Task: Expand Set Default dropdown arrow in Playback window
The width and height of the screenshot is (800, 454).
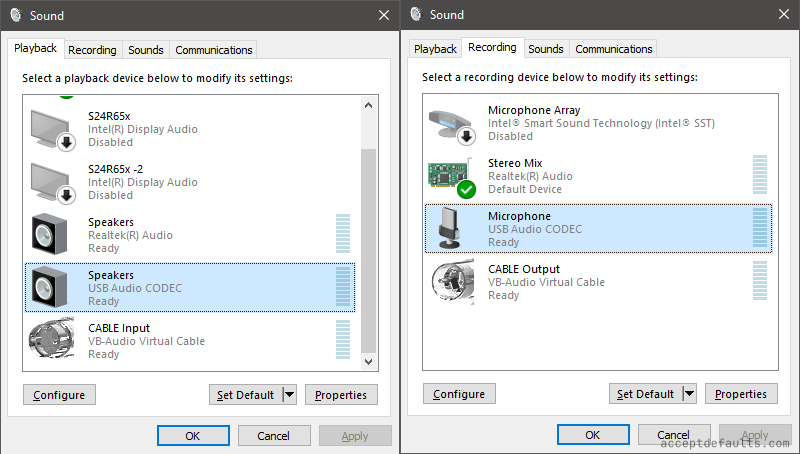Action: [289, 395]
